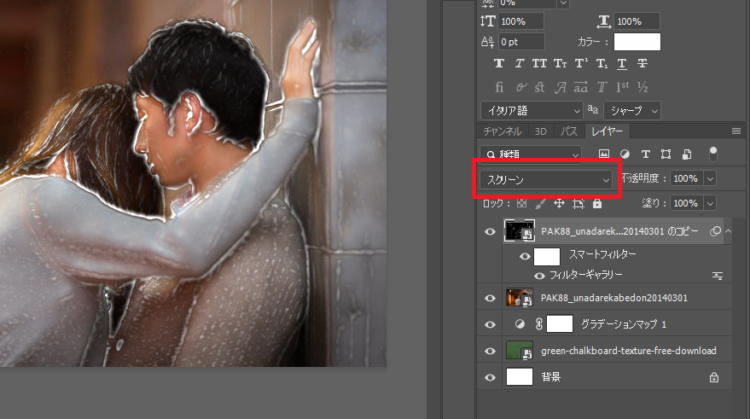Lock layer position

coord(559,204)
